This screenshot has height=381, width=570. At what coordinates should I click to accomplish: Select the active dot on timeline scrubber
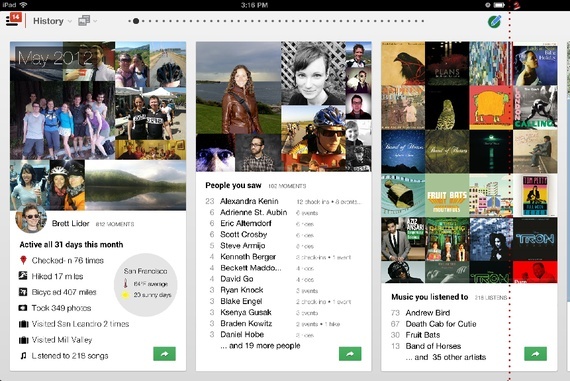pos(136,21)
